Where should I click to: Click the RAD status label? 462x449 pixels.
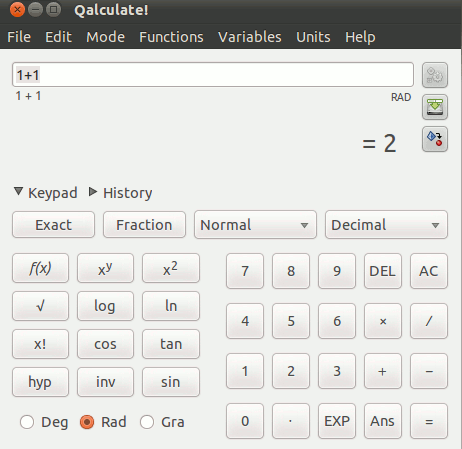point(401,97)
